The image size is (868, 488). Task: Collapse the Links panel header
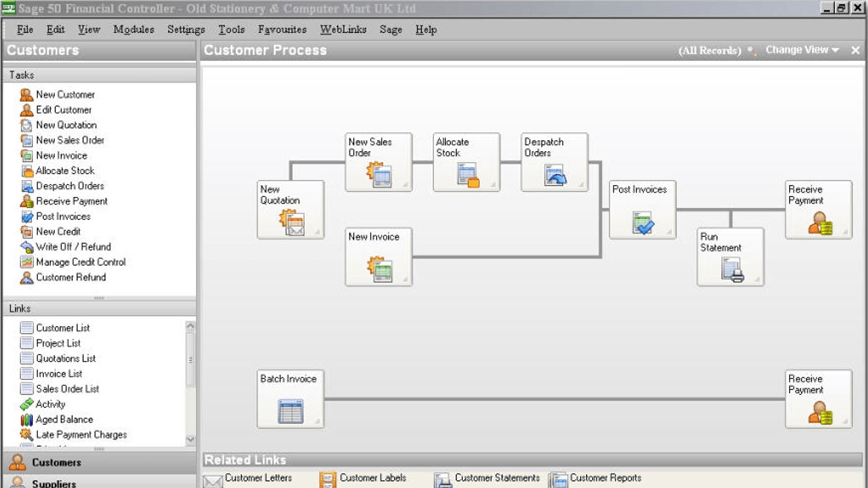pos(99,309)
